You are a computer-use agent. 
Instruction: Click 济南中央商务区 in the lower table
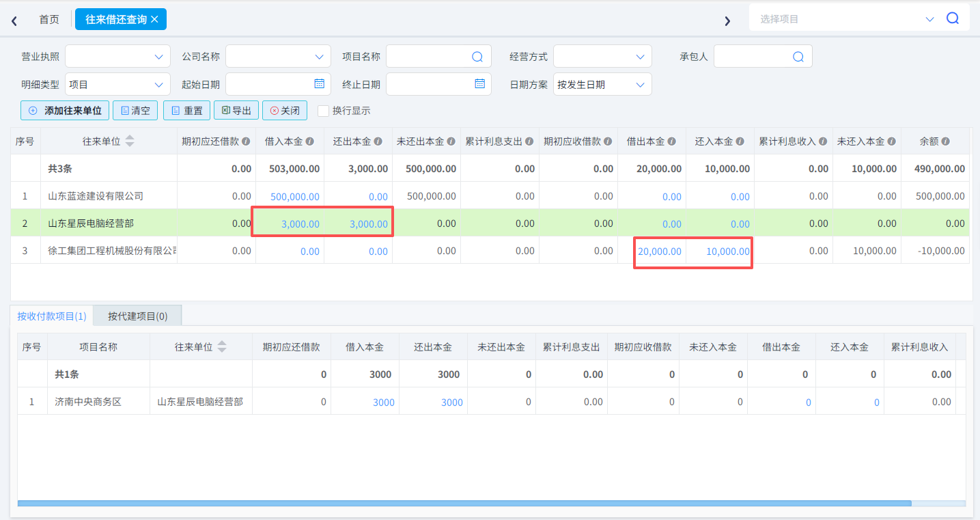88,402
